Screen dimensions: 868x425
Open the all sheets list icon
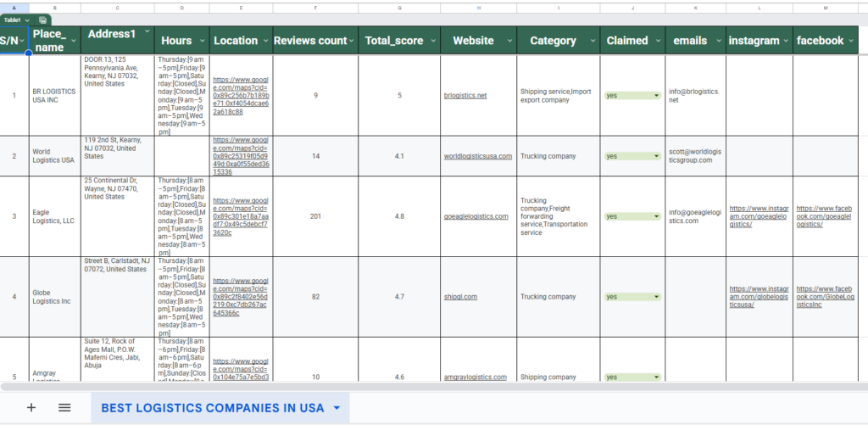pos(64,408)
